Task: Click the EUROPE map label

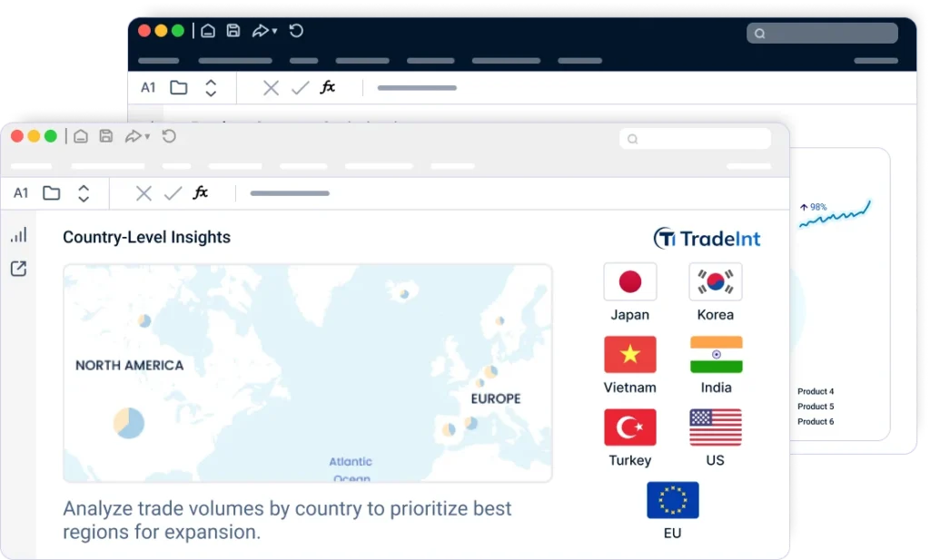Action: click(496, 398)
